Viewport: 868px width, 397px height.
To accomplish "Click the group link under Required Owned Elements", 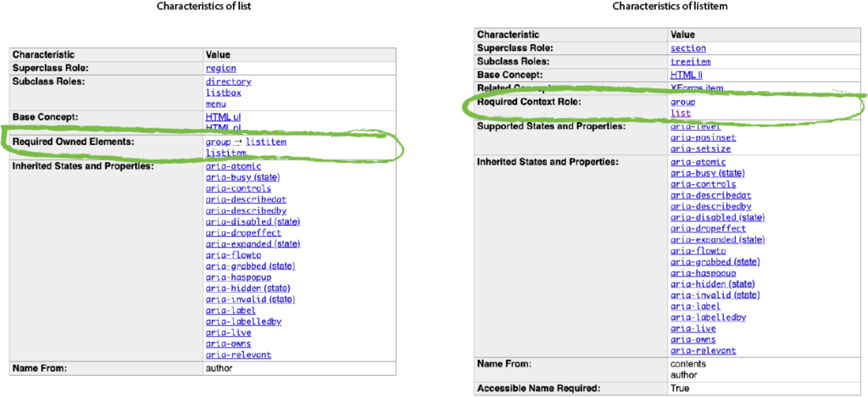I will pos(218,142).
